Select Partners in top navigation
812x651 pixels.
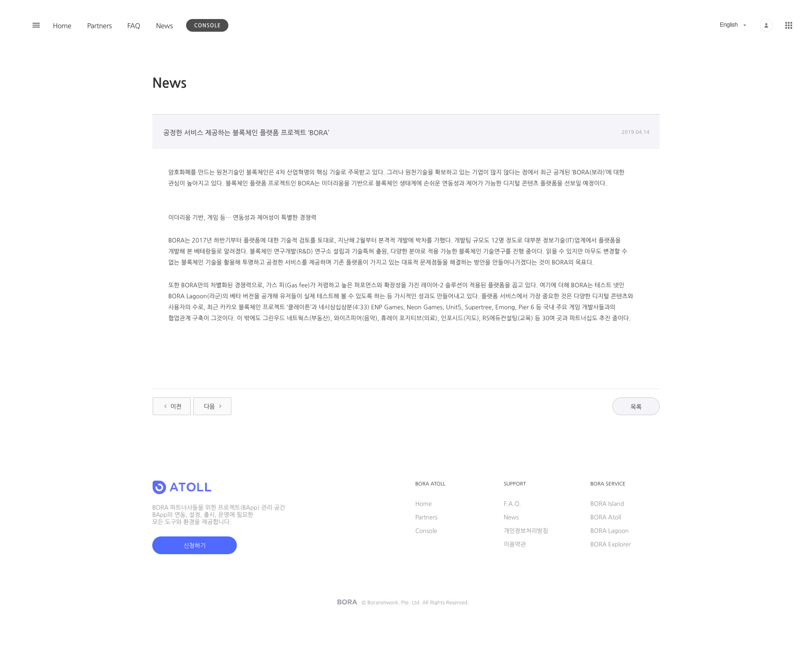pyautogui.click(x=99, y=26)
